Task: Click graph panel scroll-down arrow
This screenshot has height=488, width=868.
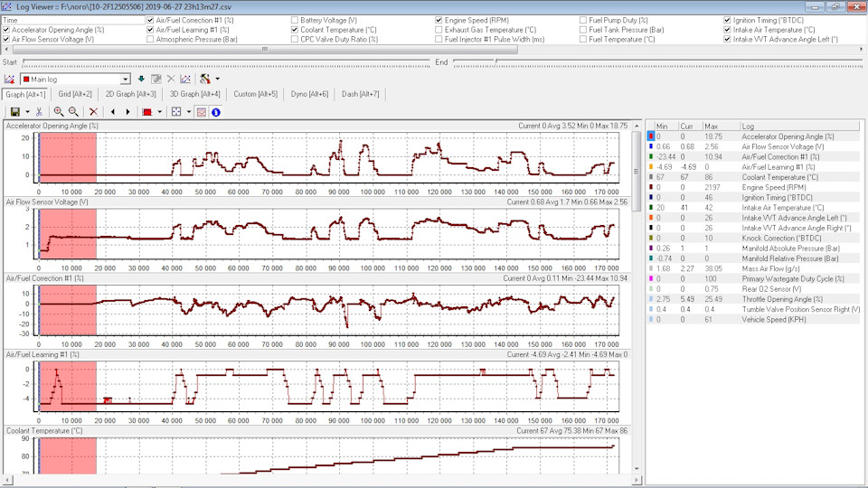Action: coord(637,469)
